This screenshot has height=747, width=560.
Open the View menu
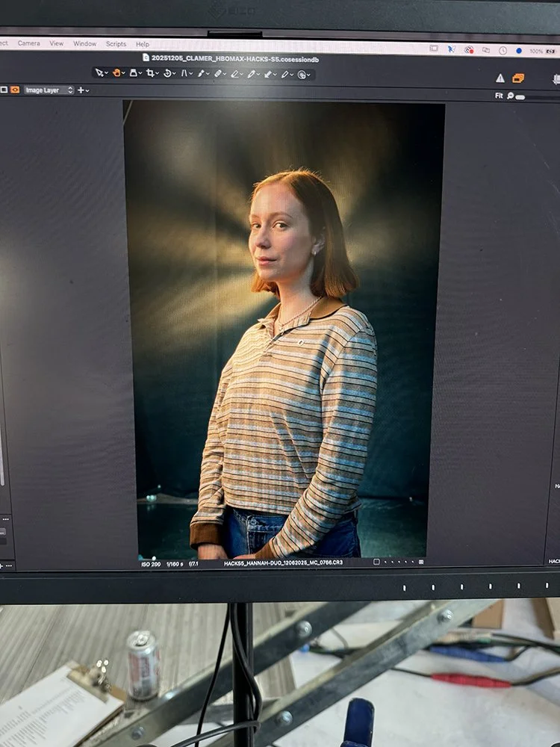pos(56,43)
